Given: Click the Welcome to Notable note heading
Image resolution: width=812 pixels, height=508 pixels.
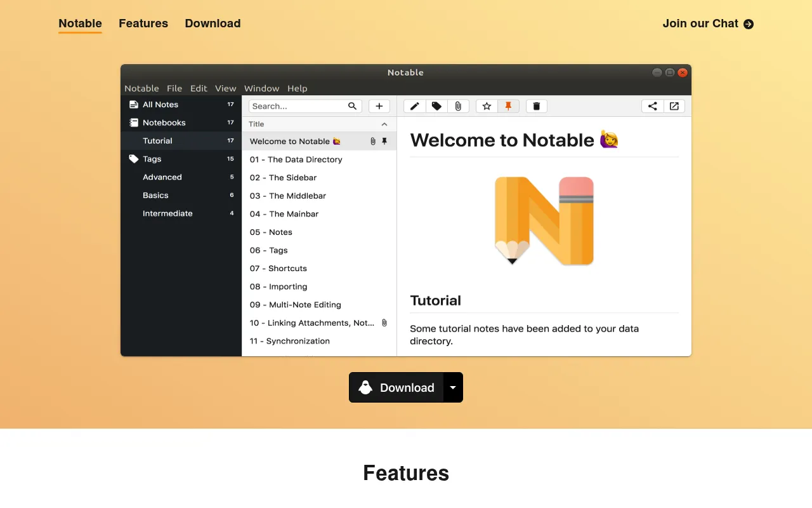Looking at the screenshot, I should [x=514, y=140].
